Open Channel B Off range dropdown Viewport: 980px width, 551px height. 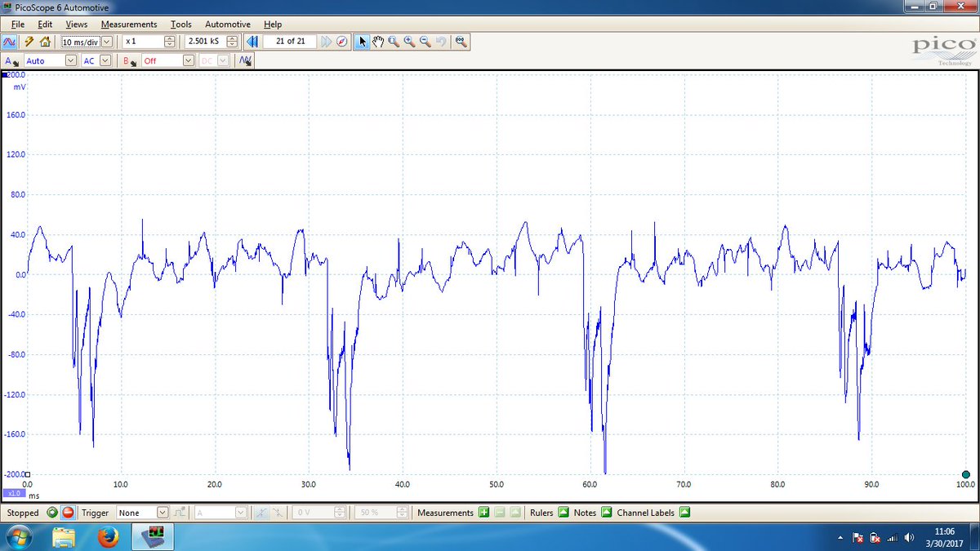tap(189, 60)
